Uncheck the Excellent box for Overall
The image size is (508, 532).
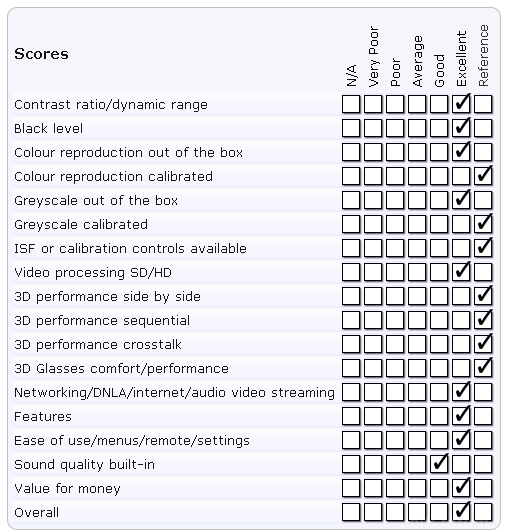point(461,512)
